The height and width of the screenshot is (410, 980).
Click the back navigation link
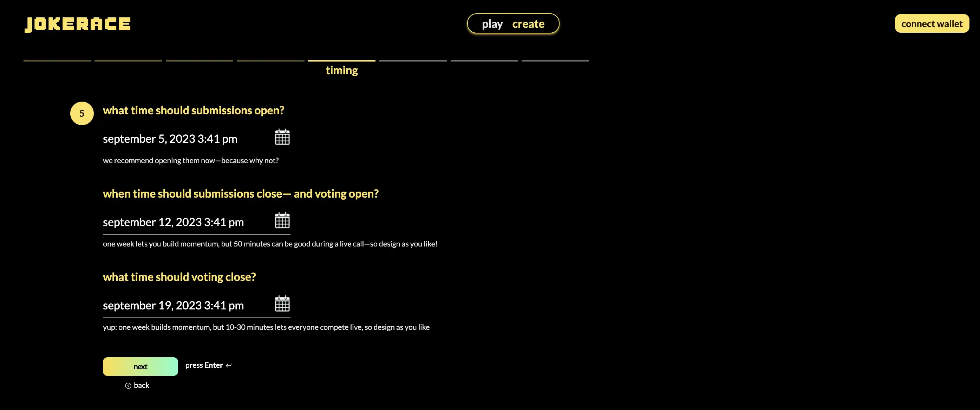click(136, 385)
